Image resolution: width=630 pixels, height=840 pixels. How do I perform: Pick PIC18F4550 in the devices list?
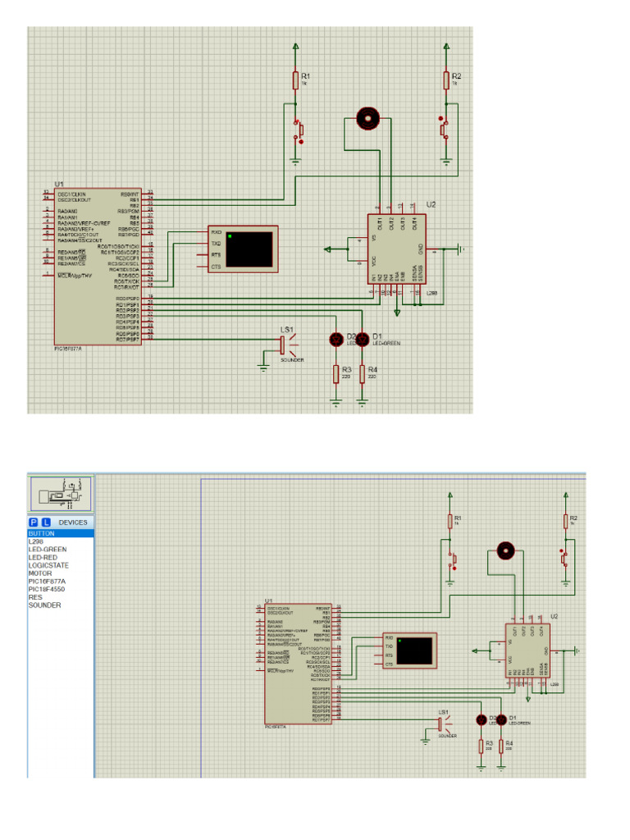[48, 589]
